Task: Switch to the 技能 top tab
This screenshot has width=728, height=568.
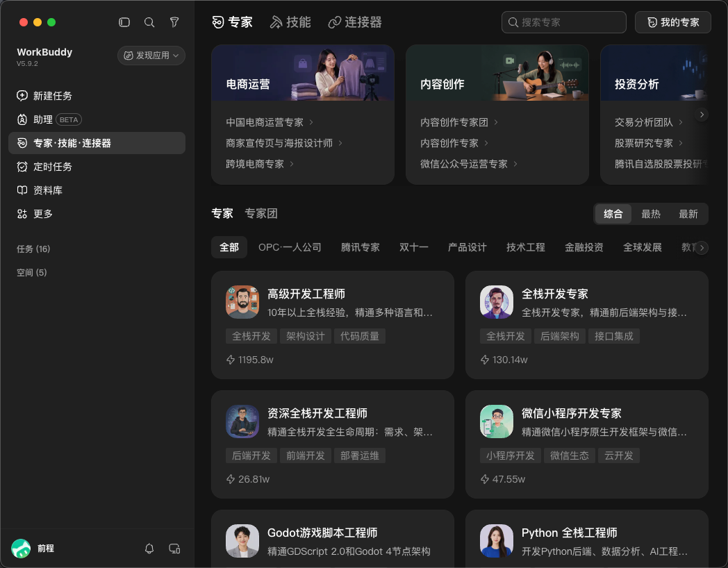Action: [x=290, y=22]
